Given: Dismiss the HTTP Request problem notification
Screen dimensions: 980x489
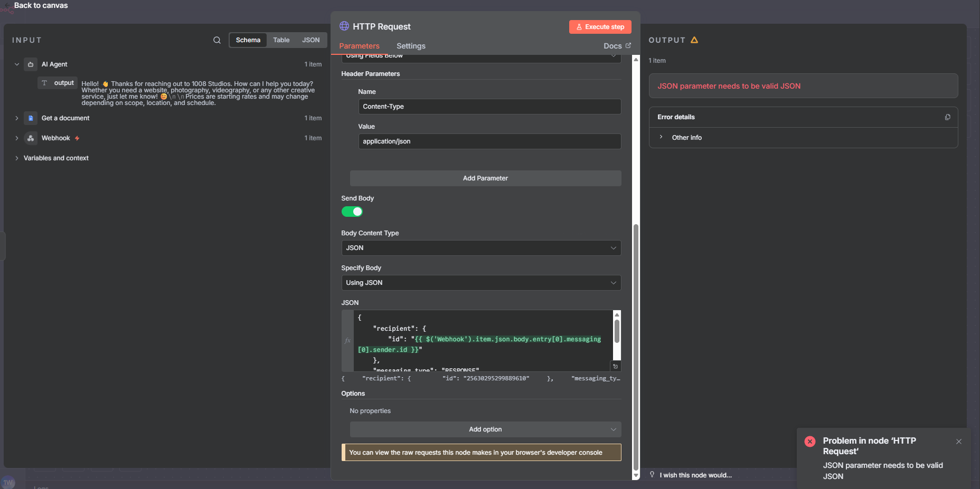Looking at the screenshot, I should tap(958, 442).
